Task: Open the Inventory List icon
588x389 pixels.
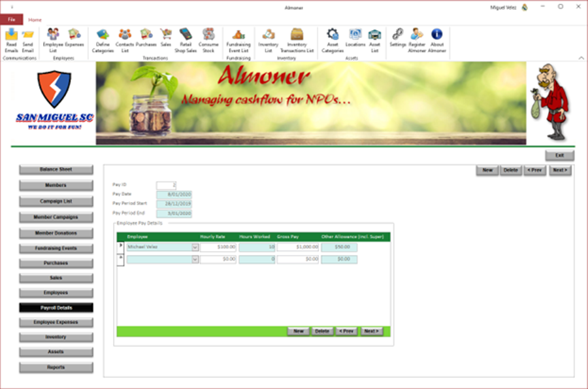Action: 268,41
